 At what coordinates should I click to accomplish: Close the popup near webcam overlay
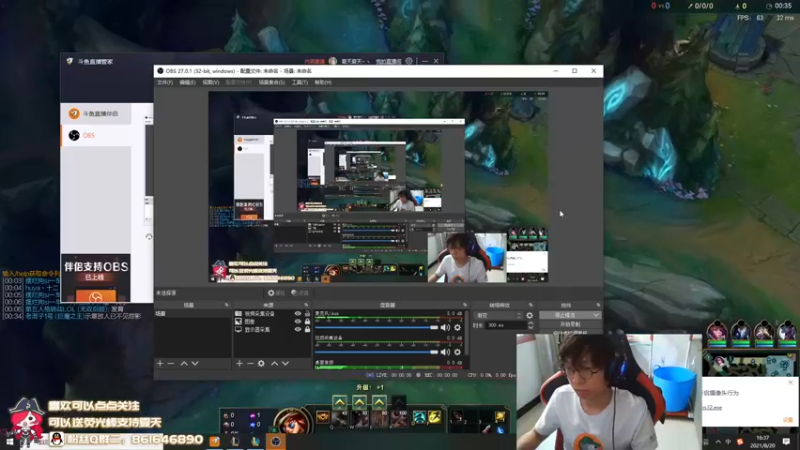[x=790, y=382]
